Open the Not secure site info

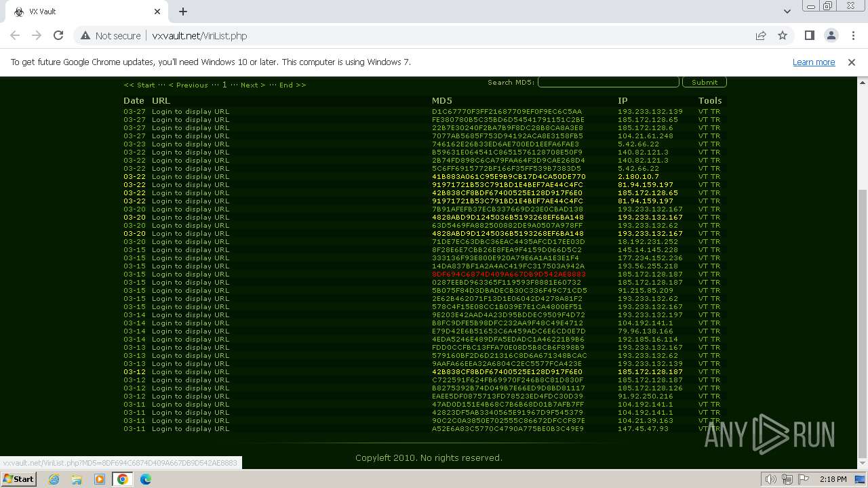111,36
